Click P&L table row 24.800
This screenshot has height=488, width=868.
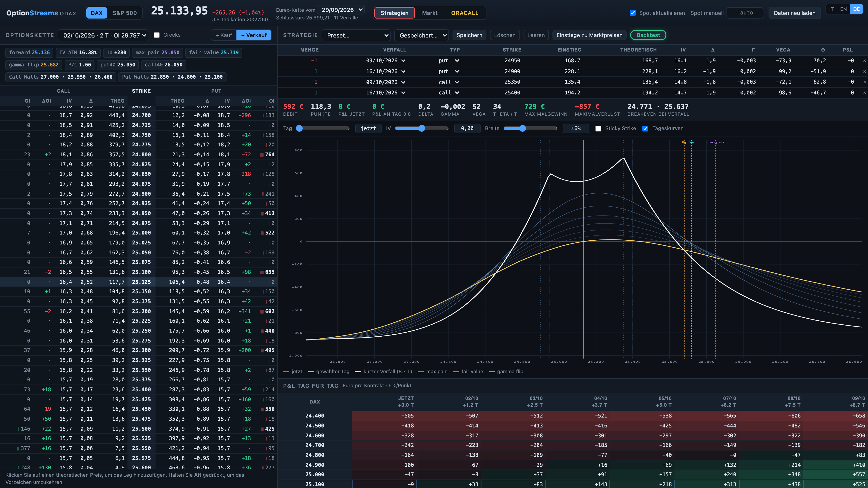click(573, 455)
